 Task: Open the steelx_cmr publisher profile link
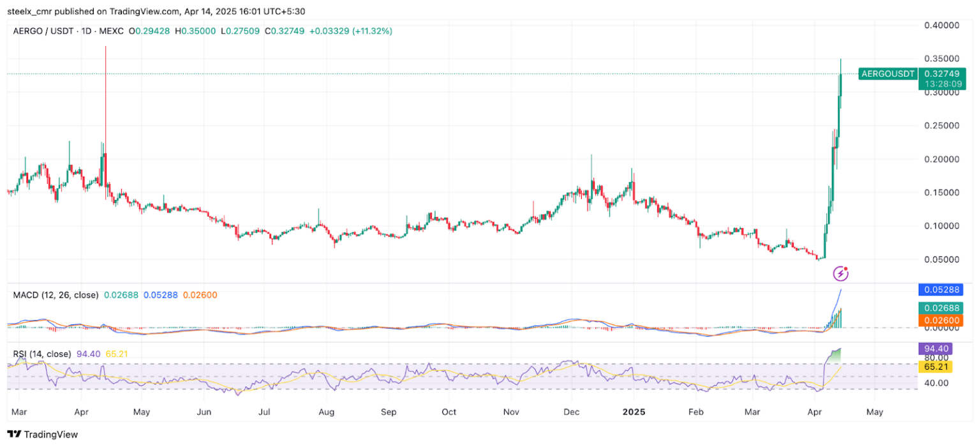pyautogui.click(x=31, y=11)
